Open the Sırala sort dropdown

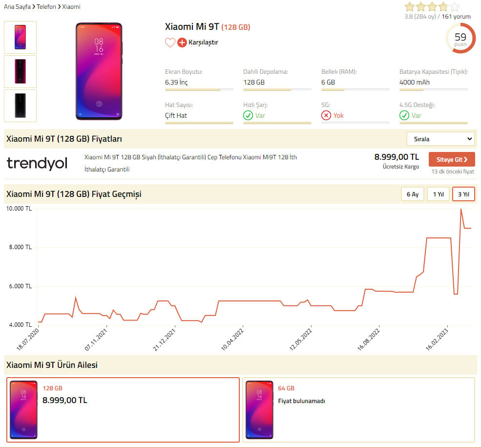tap(440, 139)
